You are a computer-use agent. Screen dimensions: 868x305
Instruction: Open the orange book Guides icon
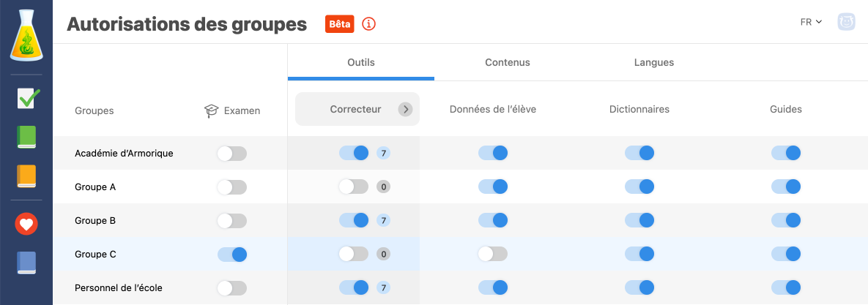(x=26, y=176)
